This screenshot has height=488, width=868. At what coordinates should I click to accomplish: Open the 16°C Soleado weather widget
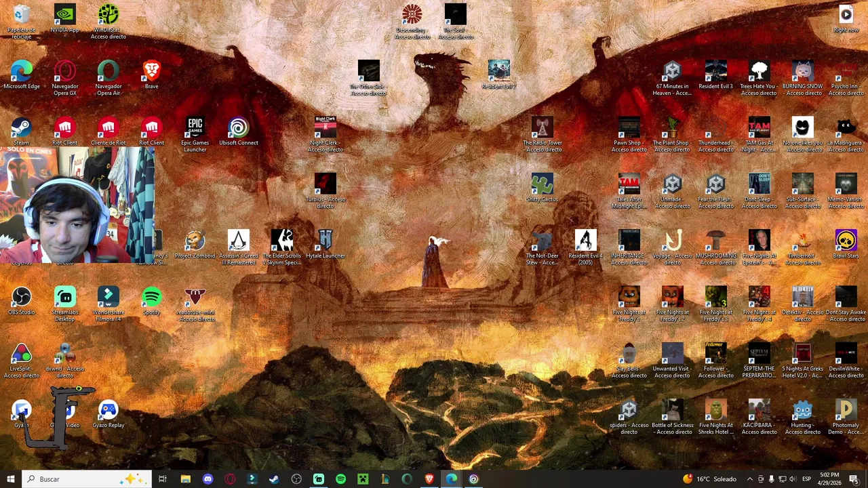[x=709, y=479]
